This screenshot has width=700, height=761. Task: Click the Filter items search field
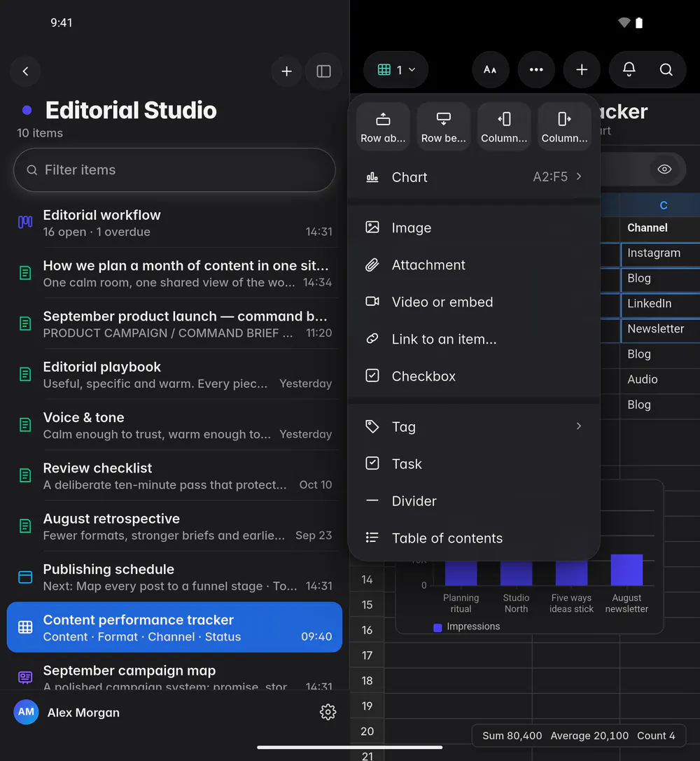tap(174, 170)
